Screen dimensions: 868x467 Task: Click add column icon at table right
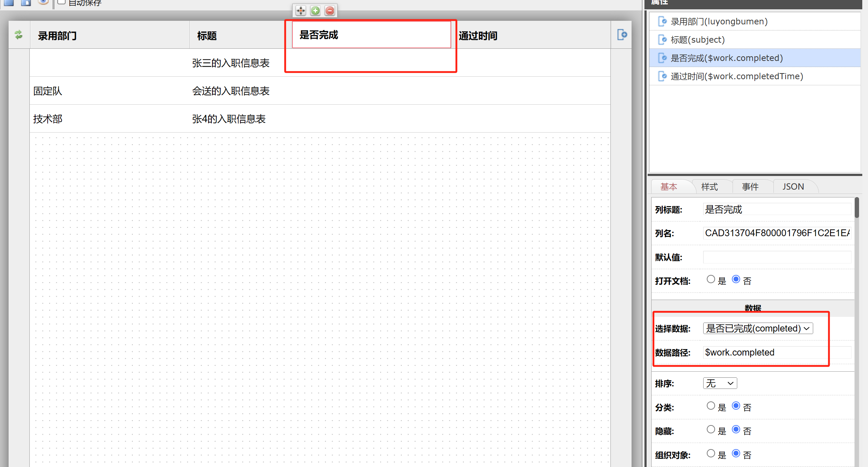pyautogui.click(x=622, y=35)
